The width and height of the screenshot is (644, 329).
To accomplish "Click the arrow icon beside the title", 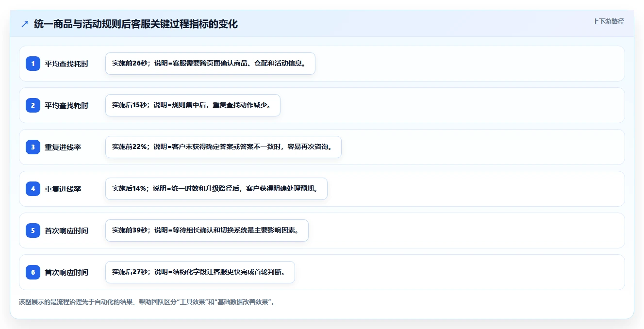I will 25,24.
